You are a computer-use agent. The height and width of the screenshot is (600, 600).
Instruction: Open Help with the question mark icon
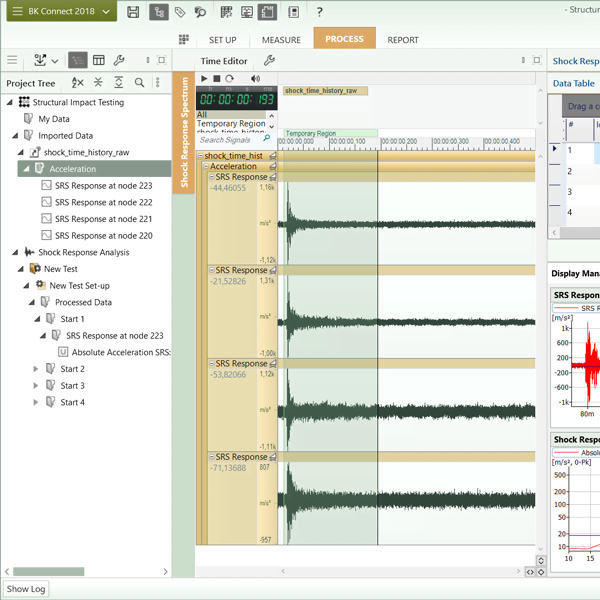tap(319, 12)
